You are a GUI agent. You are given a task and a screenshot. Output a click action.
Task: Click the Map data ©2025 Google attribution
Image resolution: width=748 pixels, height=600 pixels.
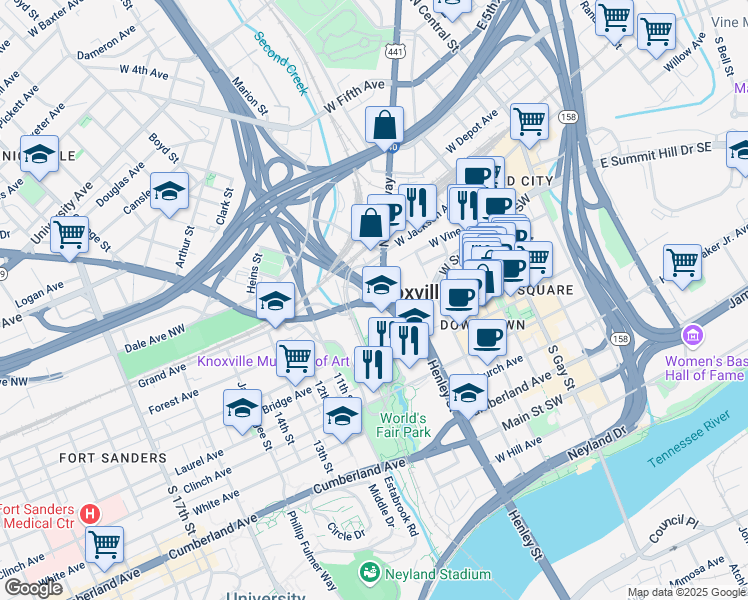(687, 593)
